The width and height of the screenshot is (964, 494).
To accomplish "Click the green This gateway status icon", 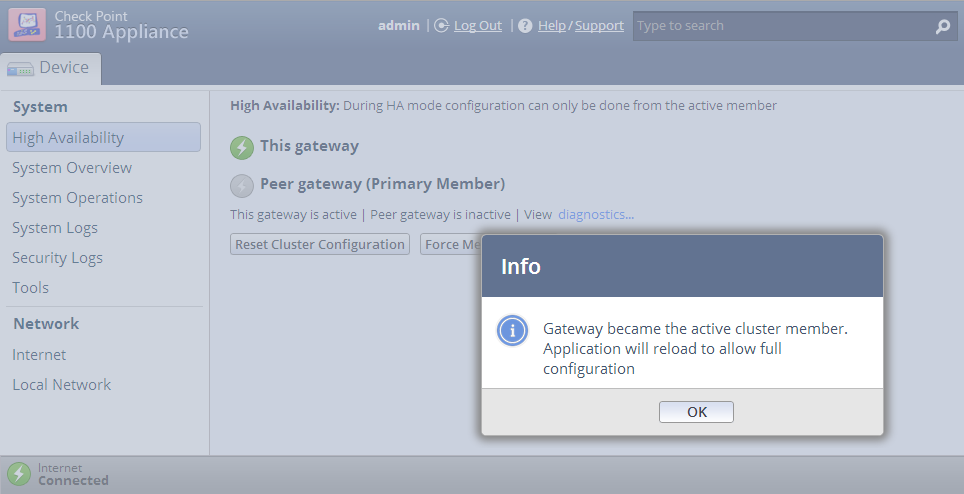I will [x=242, y=147].
